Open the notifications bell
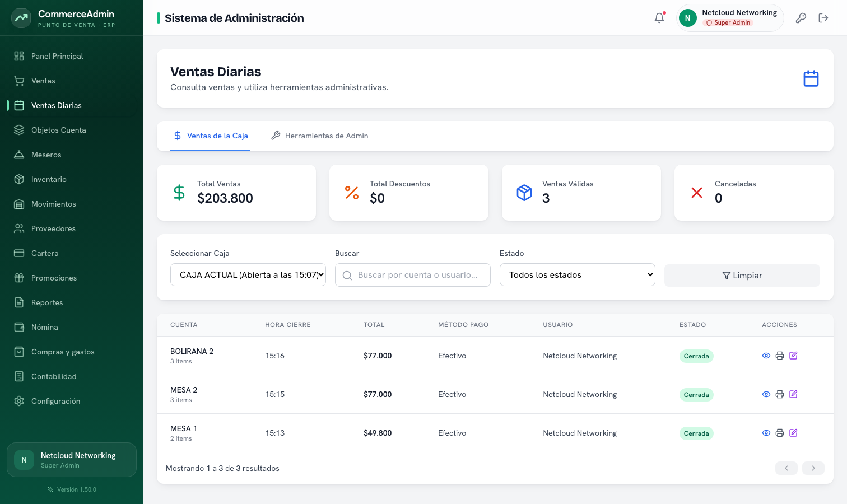The height and width of the screenshot is (504, 847). pyautogui.click(x=659, y=18)
